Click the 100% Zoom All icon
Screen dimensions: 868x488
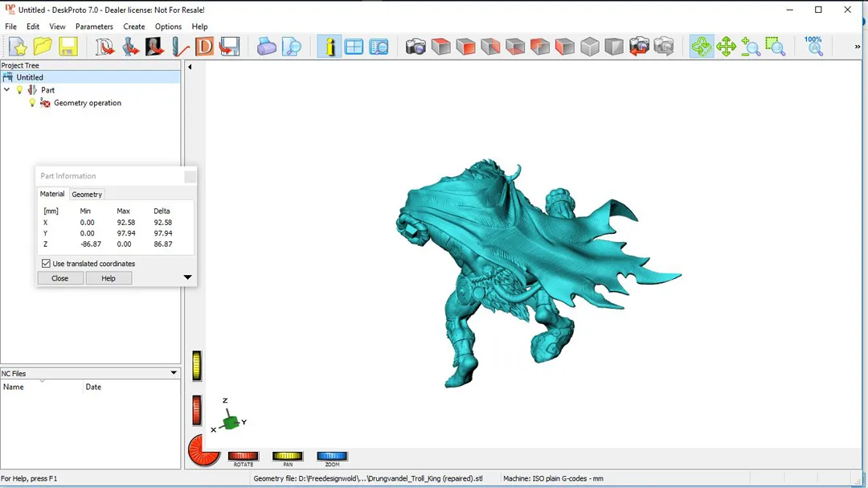click(x=813, y=47)
